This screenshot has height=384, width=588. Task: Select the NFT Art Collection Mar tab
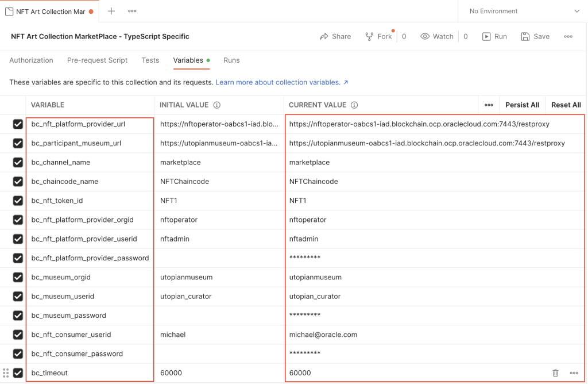(x=49, y=11)
